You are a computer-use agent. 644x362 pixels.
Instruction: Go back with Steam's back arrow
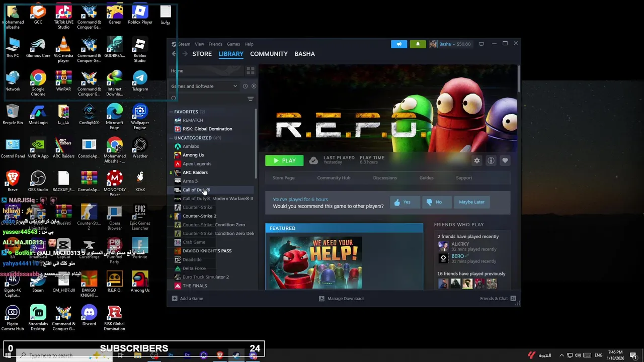point(175,54)
